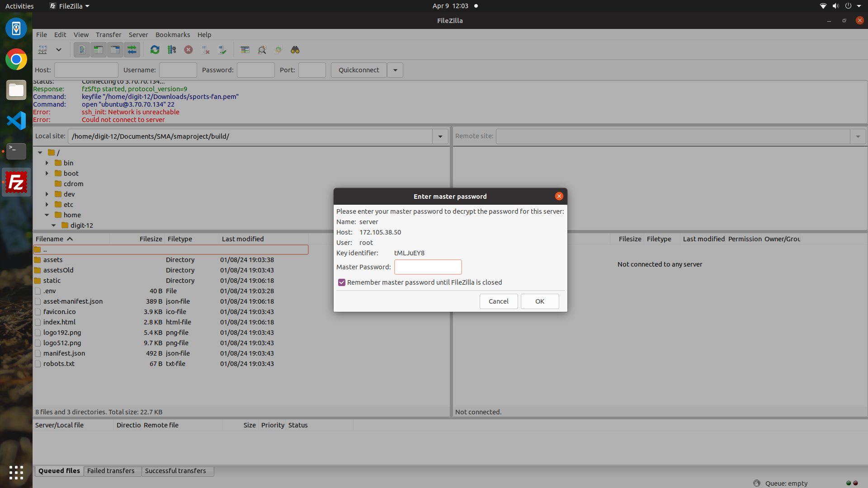The width and height of the screenshot is (868, 488).
Task: Toggle transfer queue display button
Action: point(132,50)
